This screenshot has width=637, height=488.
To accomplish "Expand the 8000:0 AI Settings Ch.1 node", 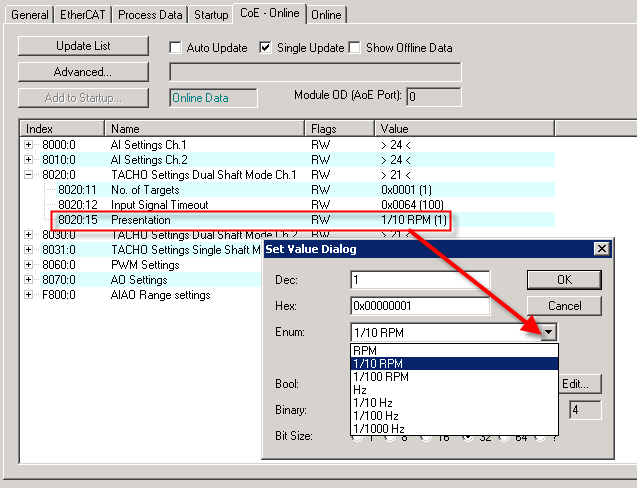I will [x=28, y=145].
